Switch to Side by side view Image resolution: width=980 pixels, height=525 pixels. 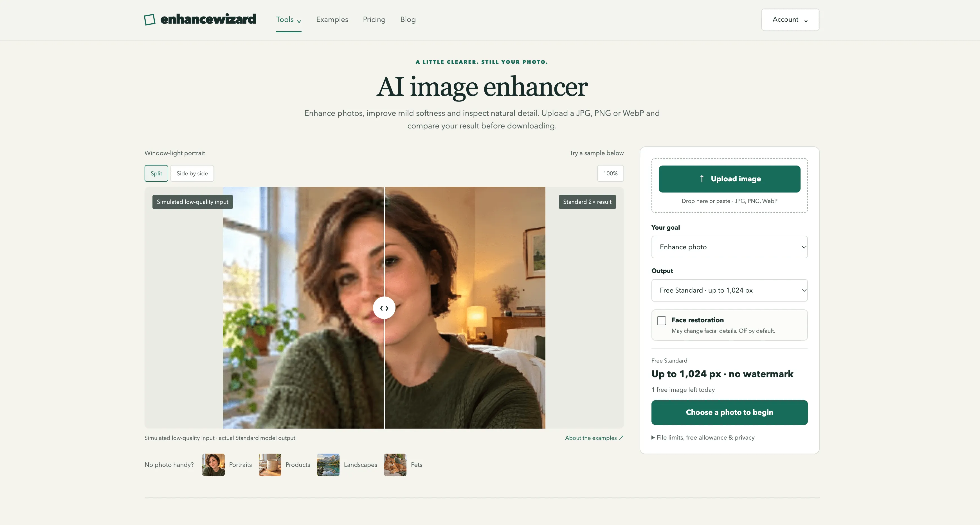[192, 173]
